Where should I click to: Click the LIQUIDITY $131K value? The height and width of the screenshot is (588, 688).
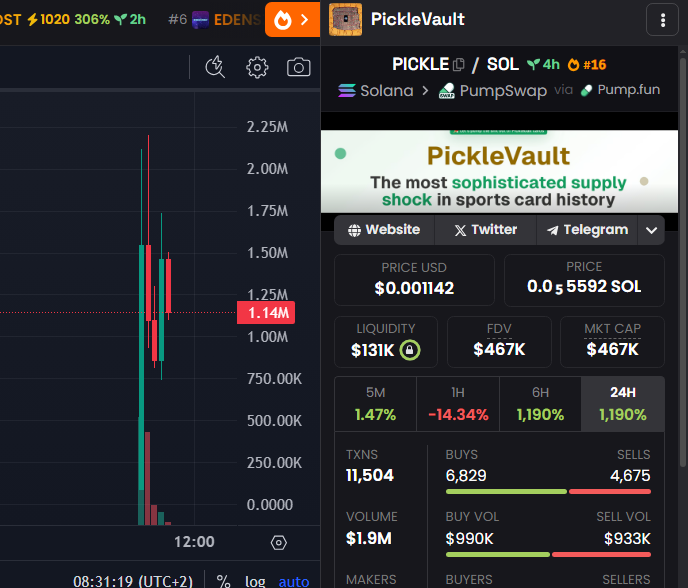[373, 350]
